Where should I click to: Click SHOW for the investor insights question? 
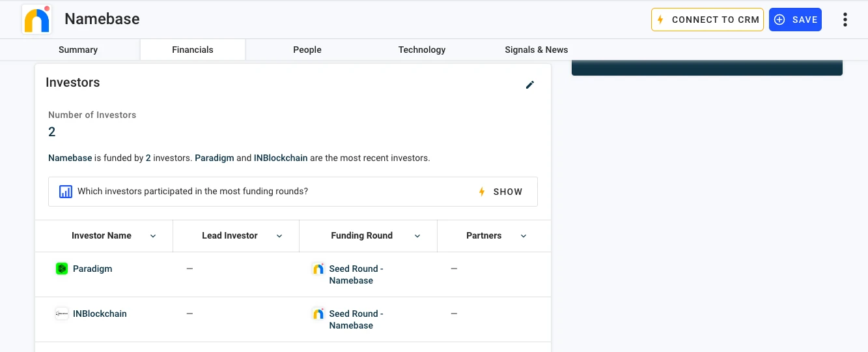(x=500, y=192)
